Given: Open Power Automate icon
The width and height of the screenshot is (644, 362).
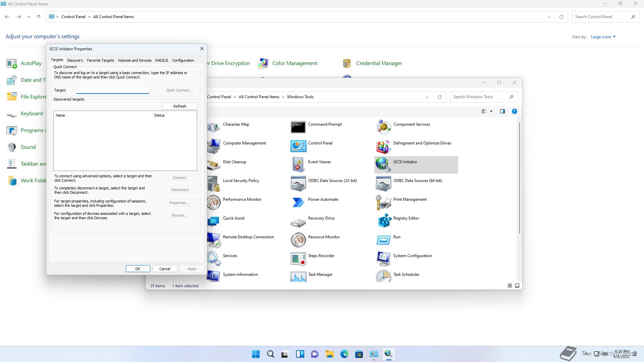Looking at the screenshot, I should (298, 202).
